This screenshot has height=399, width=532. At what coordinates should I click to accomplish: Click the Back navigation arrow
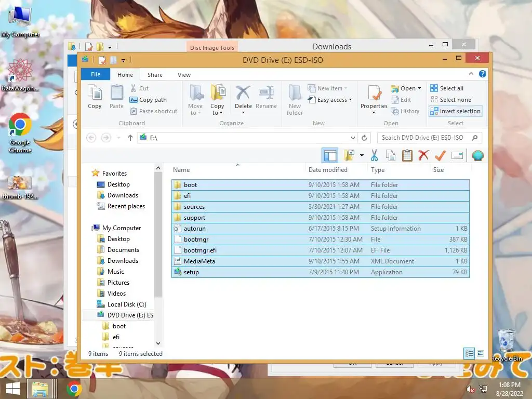coord(91,138)
